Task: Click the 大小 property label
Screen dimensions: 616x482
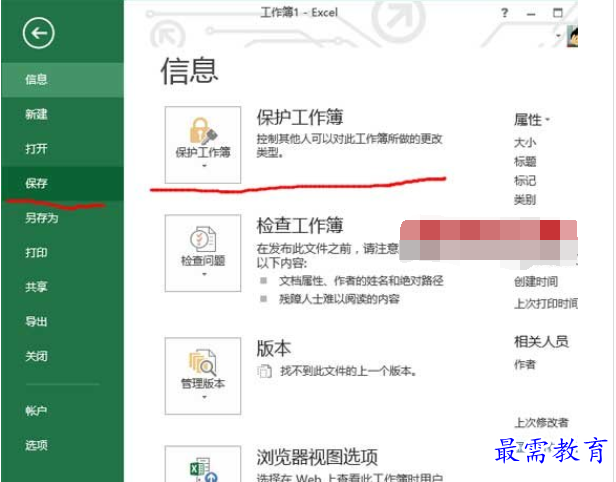Action: 525,143
